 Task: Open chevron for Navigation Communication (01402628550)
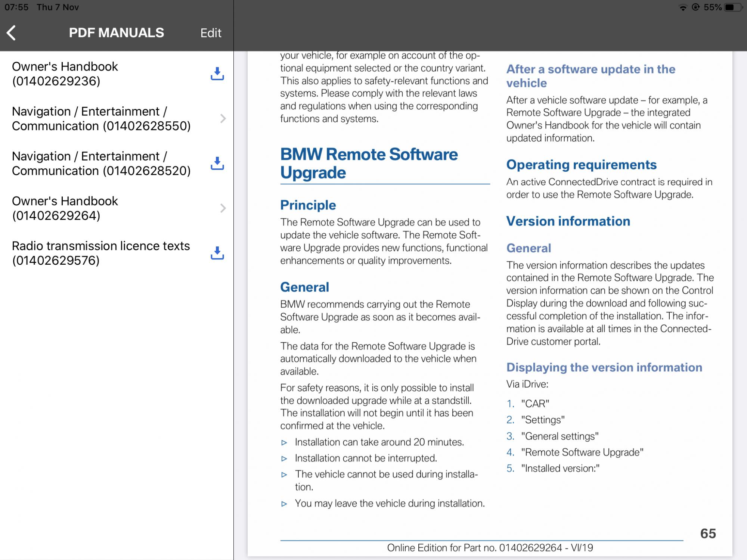click(x=223, y=119)
